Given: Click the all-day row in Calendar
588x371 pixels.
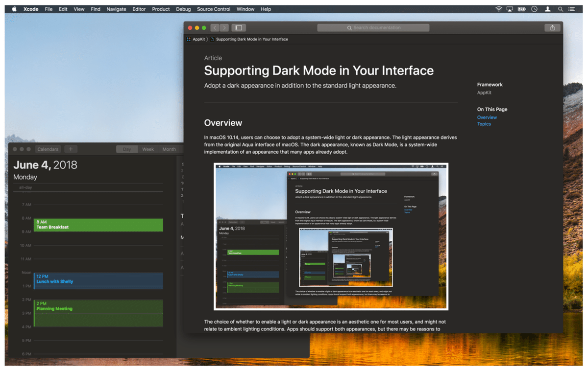Looking at the screenshot, I should click(88, 187).
